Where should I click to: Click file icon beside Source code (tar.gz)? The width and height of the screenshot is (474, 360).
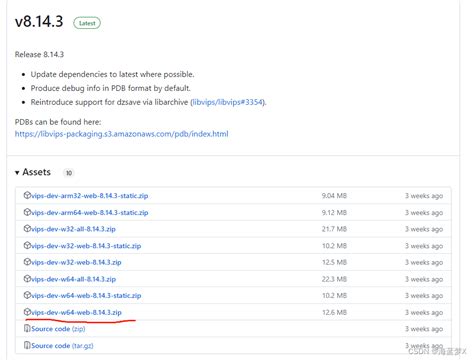click(x=27, y=345)
